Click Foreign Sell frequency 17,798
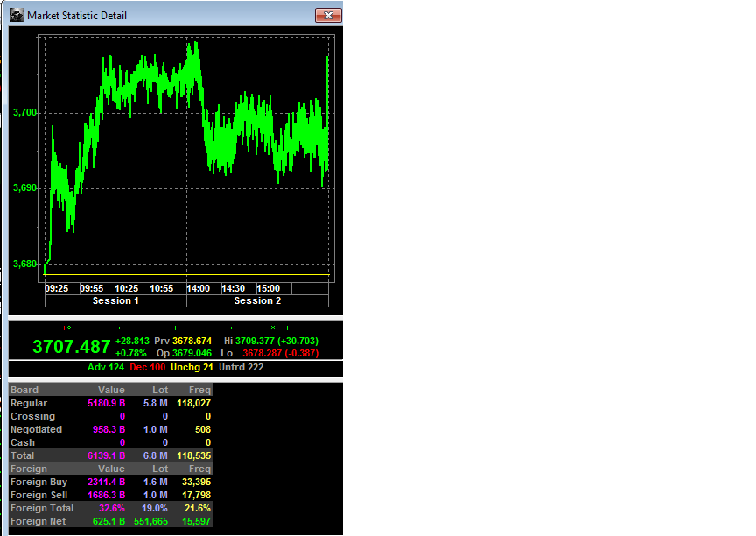The height and width of the screenshot is (536, 756). 196,495
